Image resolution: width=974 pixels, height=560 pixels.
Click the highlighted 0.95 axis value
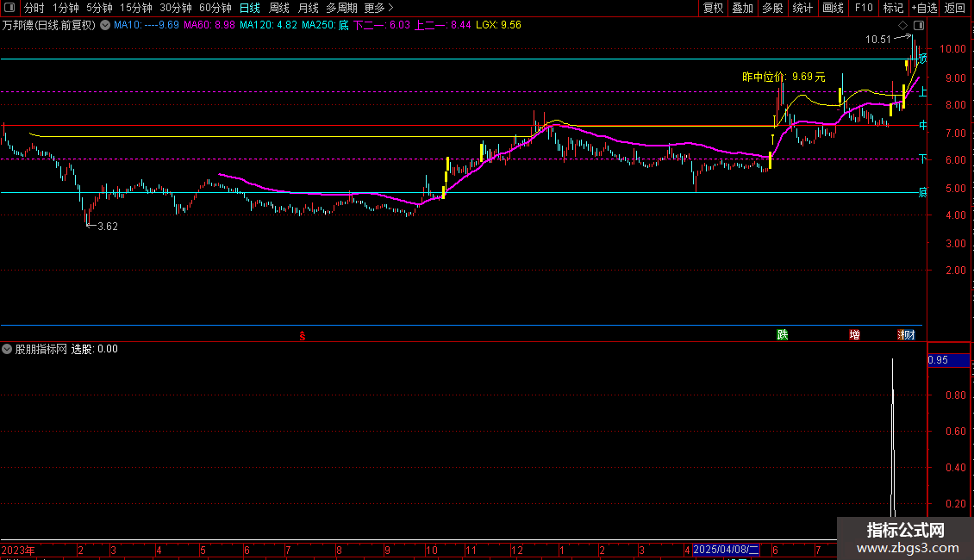[x=948, y=360]
